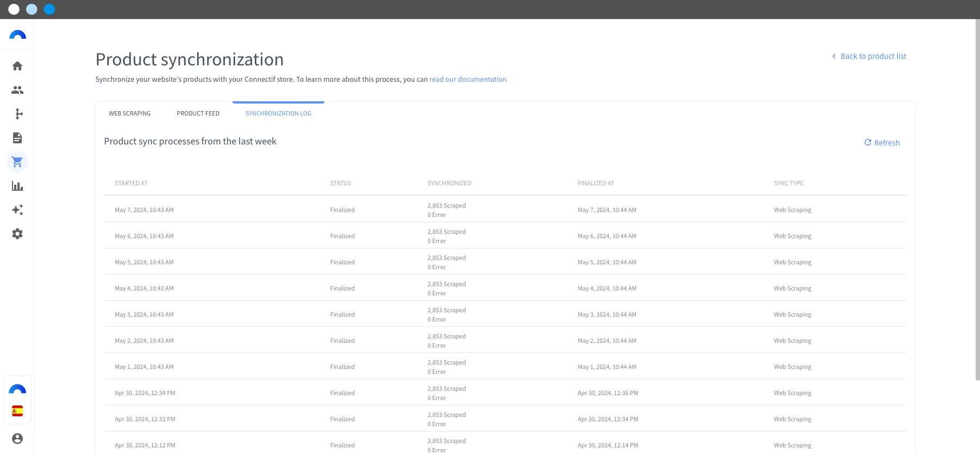Open the read our documentation link
This screenshot has height=455, width=980.
[x=468, y=79]
